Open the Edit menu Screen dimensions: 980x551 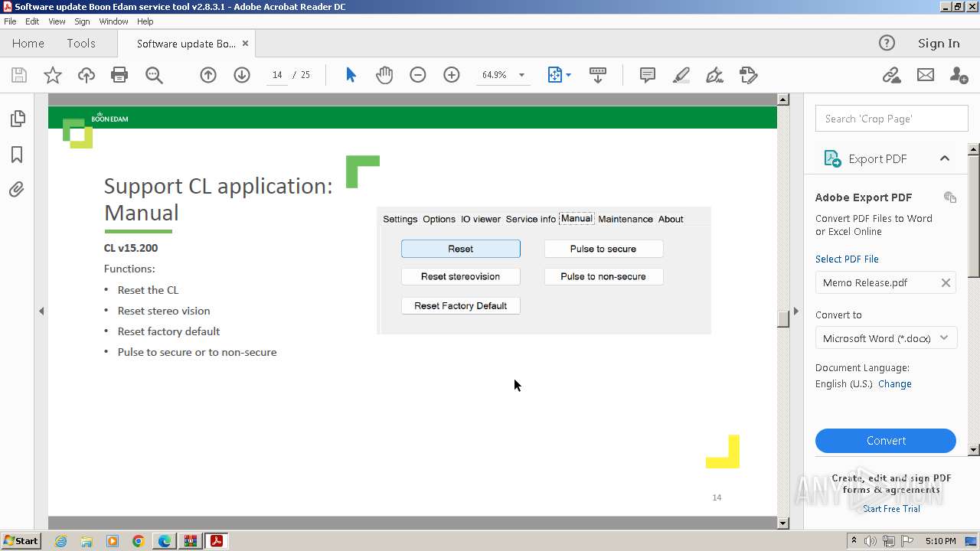[x=32, y=21]
